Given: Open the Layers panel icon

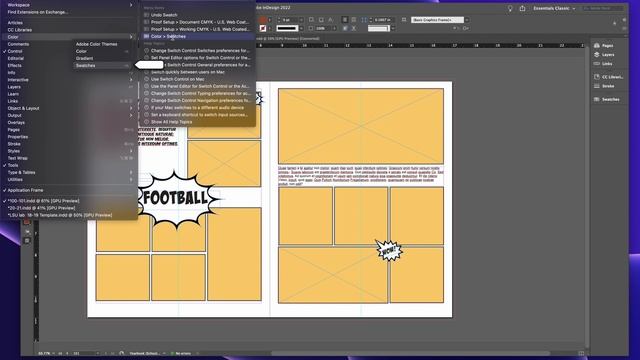Looking at the screenshot, I should pos(597,55).
